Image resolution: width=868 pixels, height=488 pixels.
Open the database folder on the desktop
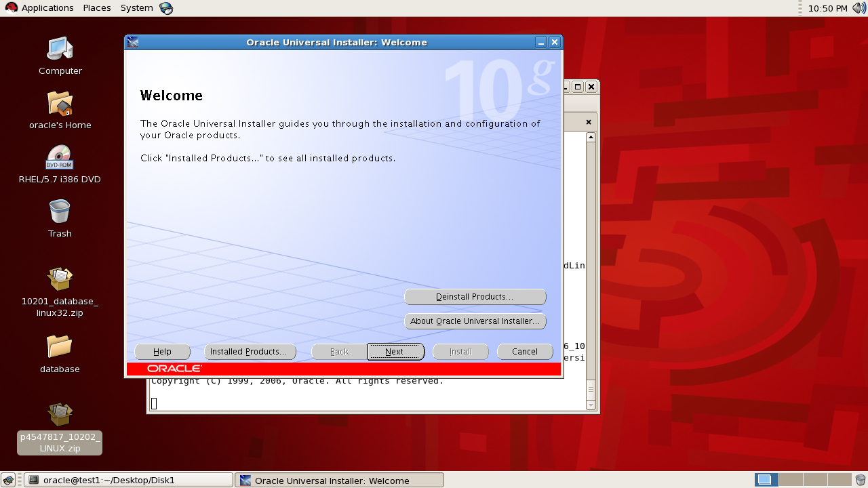click(60, 348)
